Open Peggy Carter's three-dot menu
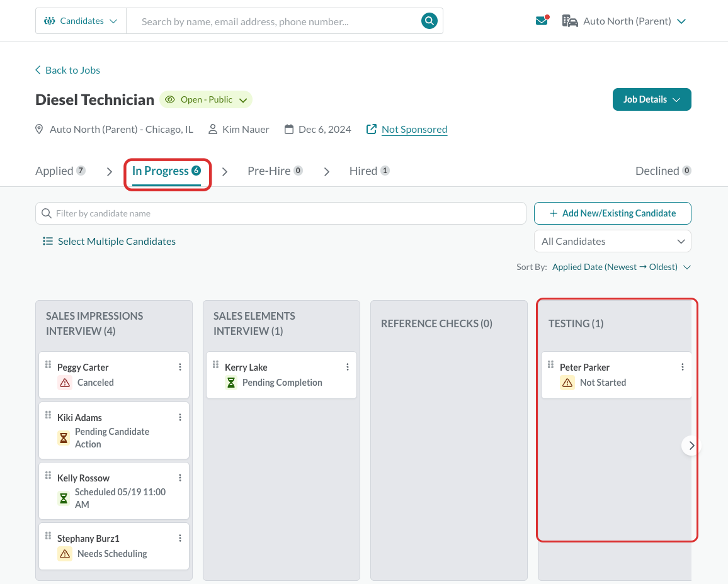728x584 pixels. click(180, 367)
